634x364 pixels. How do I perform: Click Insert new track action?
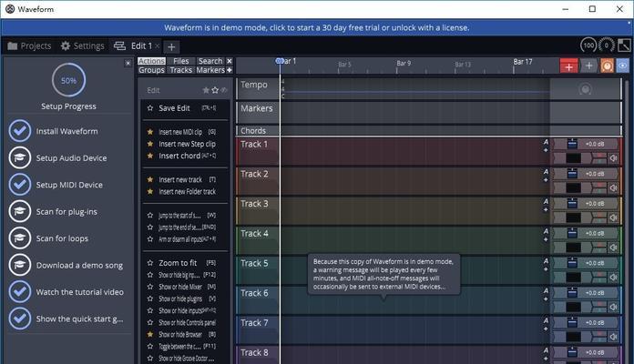[x=182, y=179]
